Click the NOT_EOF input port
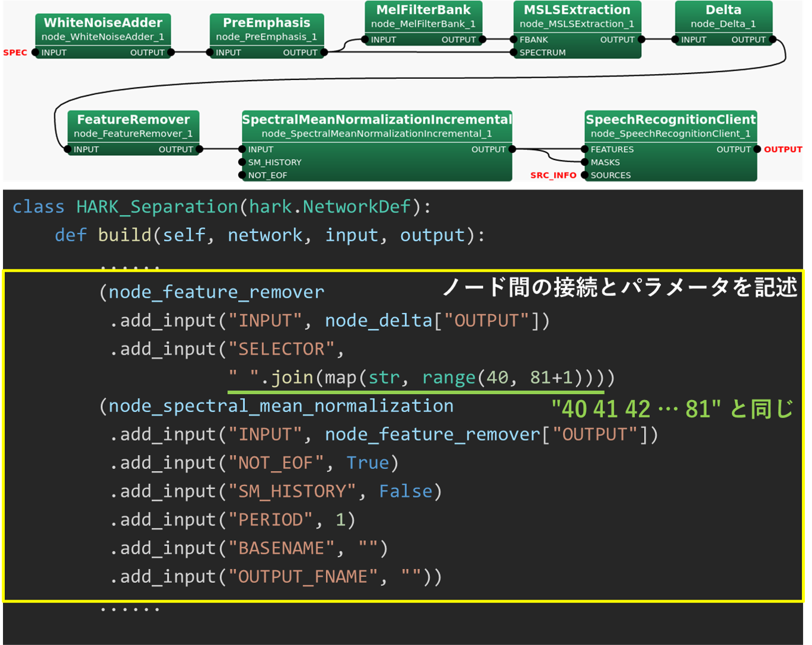The image size is (812, 645). [242, 176]
